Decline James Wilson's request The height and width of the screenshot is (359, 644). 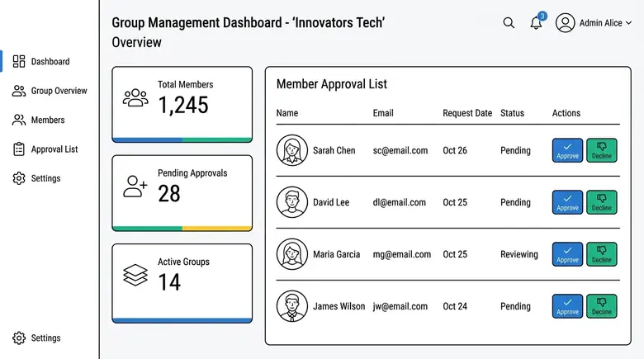click(x=601, y=306)
